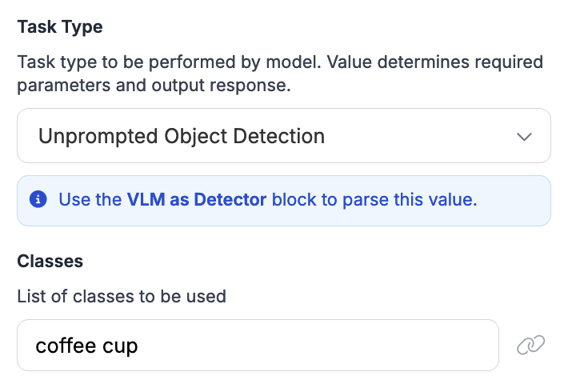This screenshot has width=568, height=392.
Task: Click the chevron arrow in Task Type selector
Action: (x=525, y=137)
